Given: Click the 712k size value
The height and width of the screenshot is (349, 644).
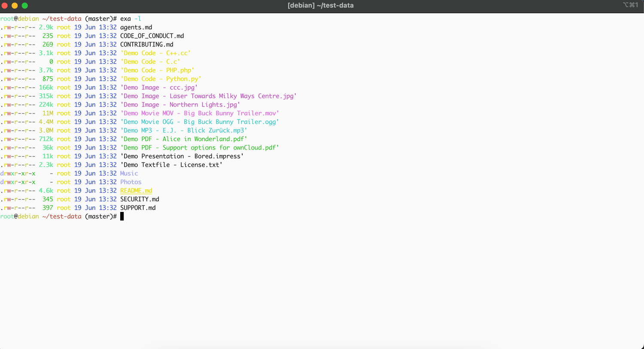Looking at the screenshot, I should click(46, 139).
